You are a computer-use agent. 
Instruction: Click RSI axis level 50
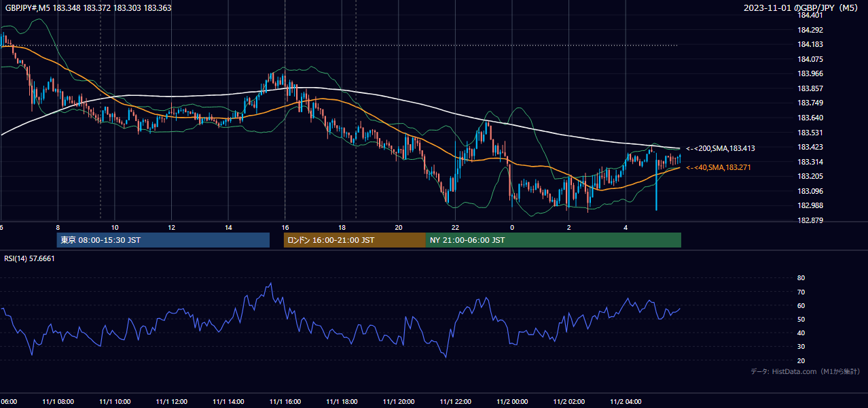point(801,320)
